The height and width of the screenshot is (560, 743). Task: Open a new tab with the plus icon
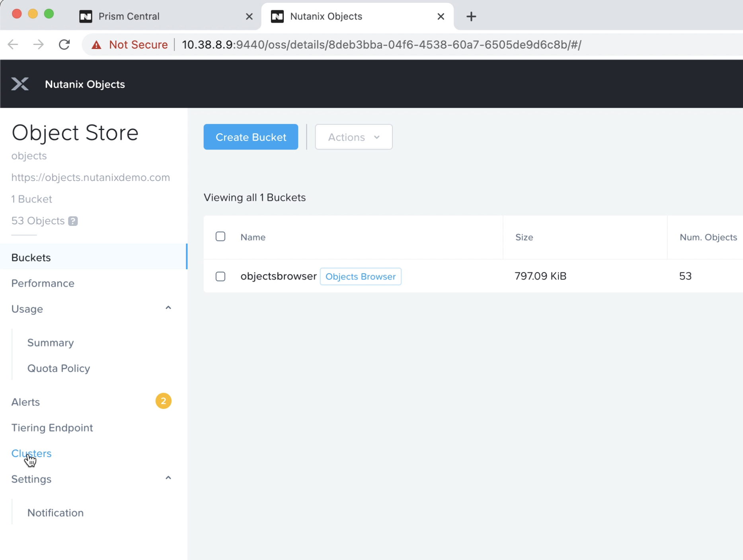(471, 16)
